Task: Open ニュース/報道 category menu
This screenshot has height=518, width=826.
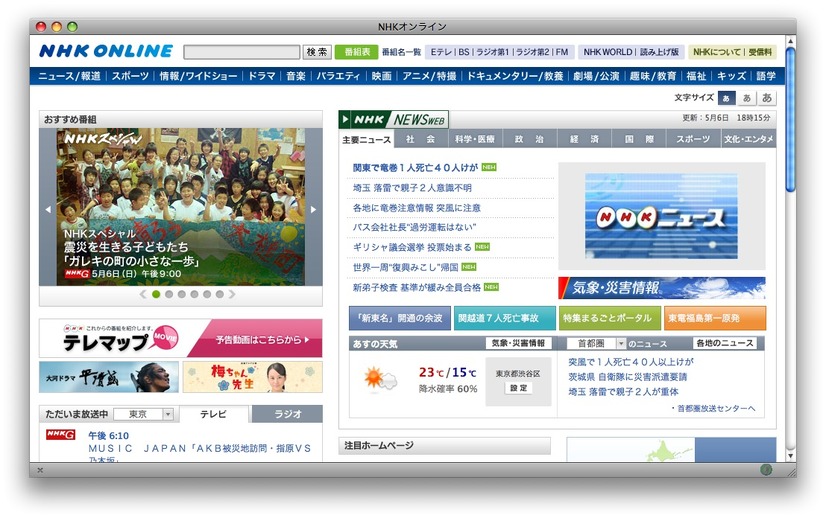Action: [69, 76]
